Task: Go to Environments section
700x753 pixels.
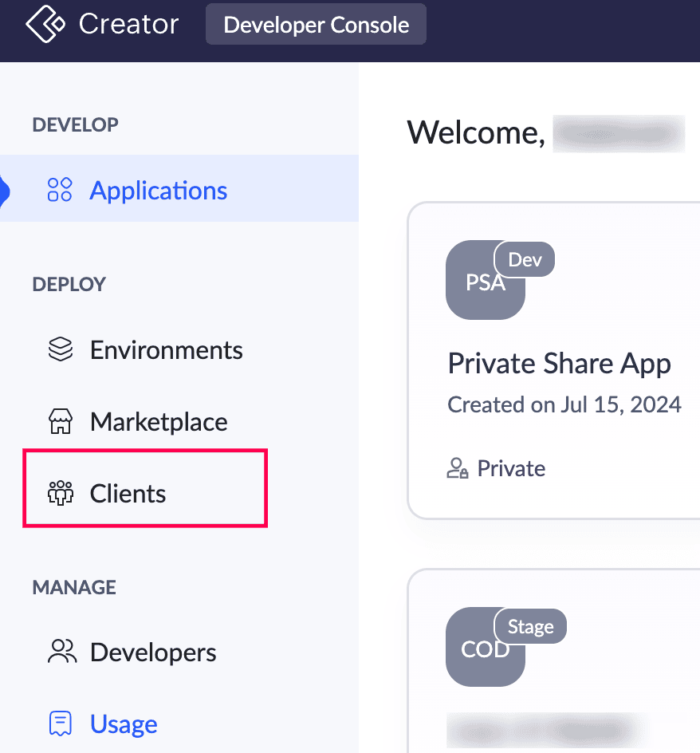Action: click(x=166, y=349)
